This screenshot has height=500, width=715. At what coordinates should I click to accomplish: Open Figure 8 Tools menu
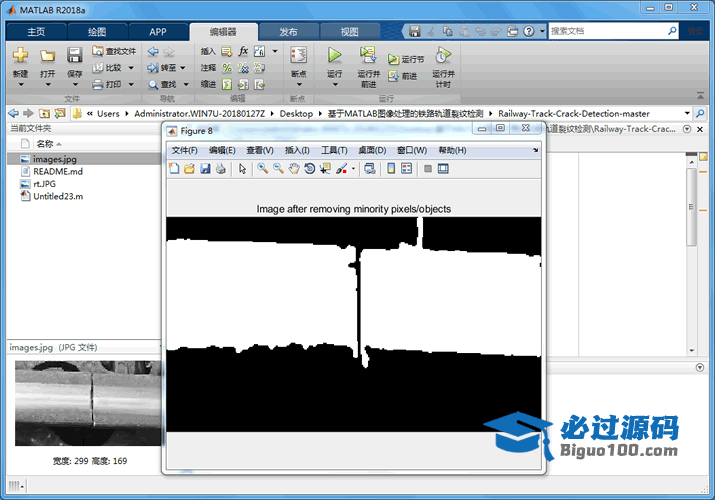[x=334, y=150]
